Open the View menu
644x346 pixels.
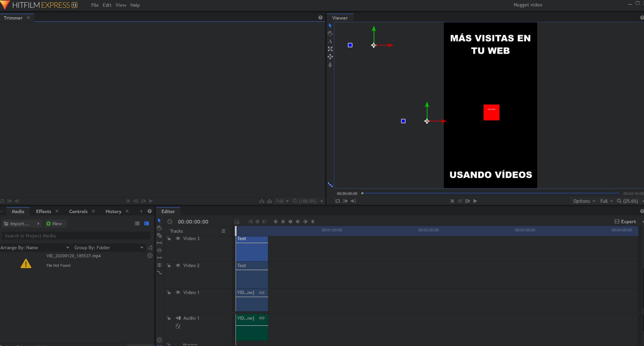pos(121,5)
